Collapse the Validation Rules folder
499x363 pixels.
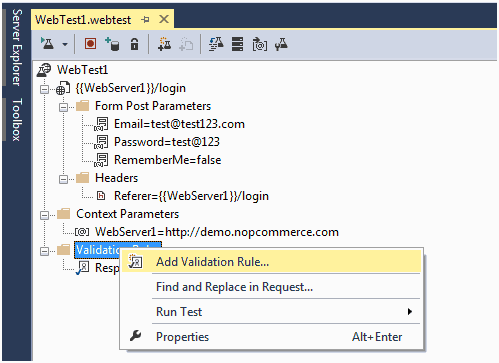click(x=44, y=251)
